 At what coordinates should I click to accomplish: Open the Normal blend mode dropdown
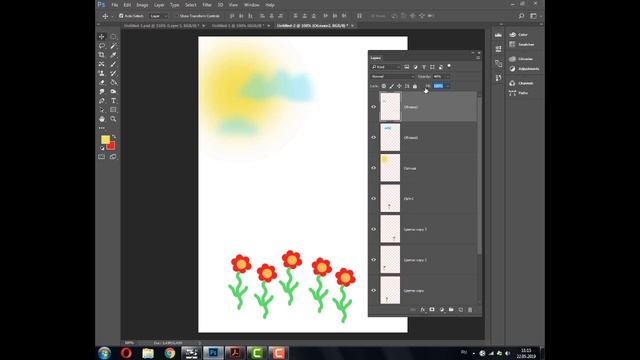pyautogui.click(x=392, y=76)
